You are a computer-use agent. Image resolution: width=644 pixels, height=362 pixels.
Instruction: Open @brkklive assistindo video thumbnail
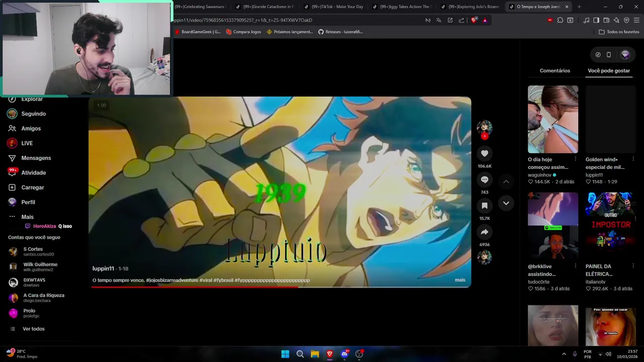click(x=553, y=226)
